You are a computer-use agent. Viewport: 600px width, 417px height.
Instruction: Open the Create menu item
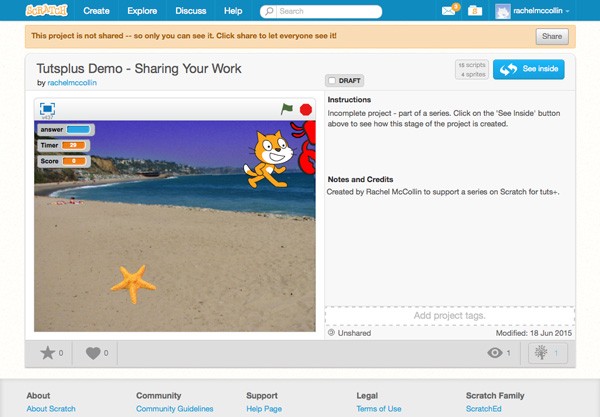pyautogui.click(x=96, y=11)
